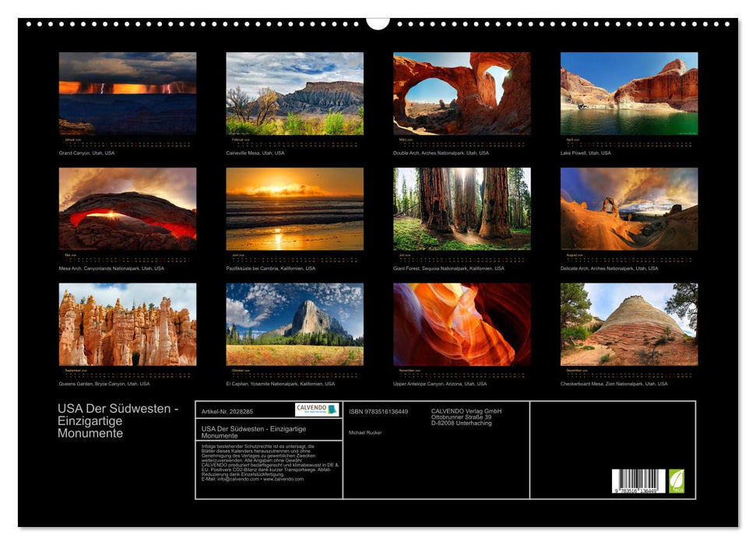Click the Artikel-Nr. 2028285 field
Image resolution: width=756 pixels, height=545 pixels.
click(x=227, y=412)
